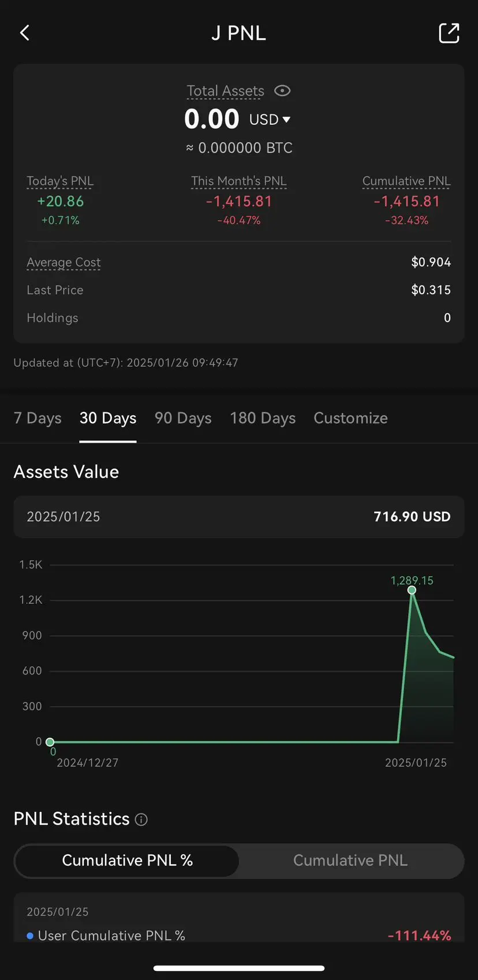Select the 30 Days tab
The image size is (478, 980).
point(108,418)
